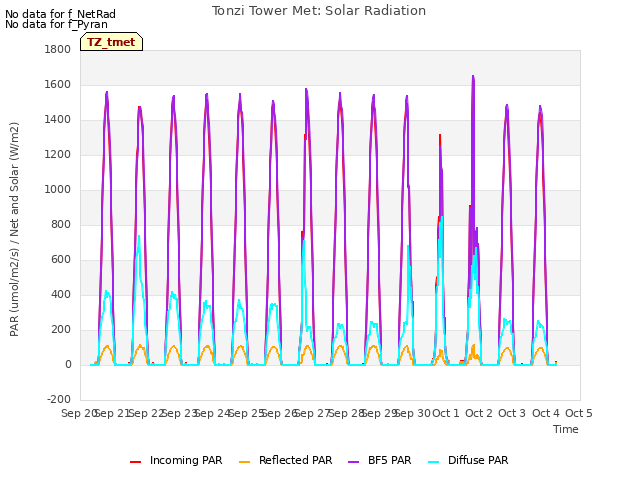Click the Oct 3 x-axis tick label
This screenshot has height=480, width=640.
(x=512, y=413)
